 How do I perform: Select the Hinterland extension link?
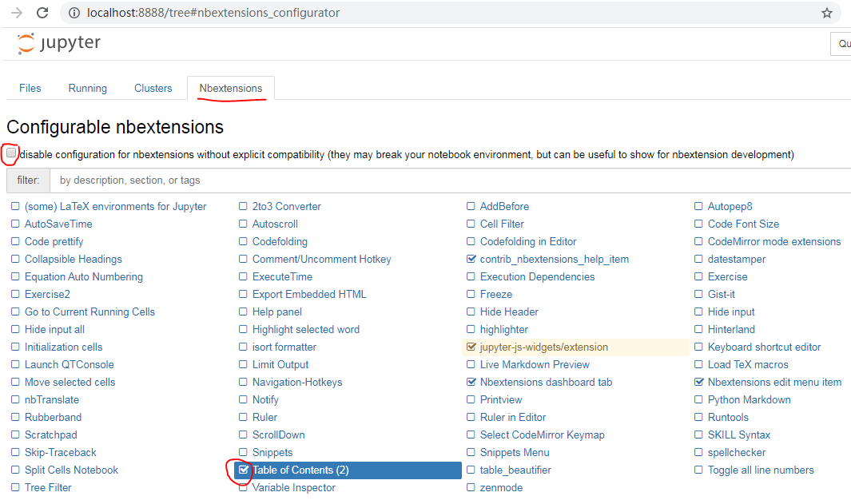point(731,329)
